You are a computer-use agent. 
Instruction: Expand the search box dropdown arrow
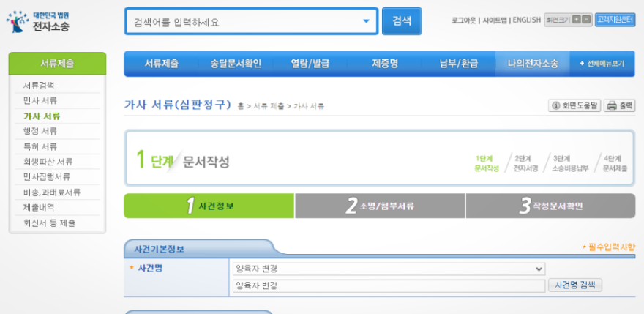click(367, 21)
